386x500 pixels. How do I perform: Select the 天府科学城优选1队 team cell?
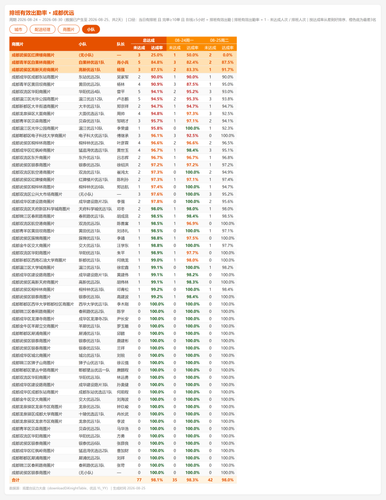click(x=95, y=209)
